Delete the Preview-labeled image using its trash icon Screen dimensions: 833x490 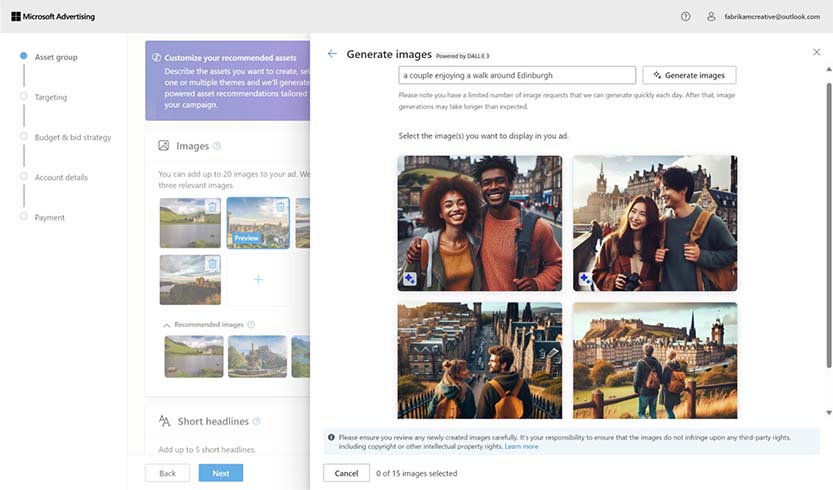tap(280, 207)
